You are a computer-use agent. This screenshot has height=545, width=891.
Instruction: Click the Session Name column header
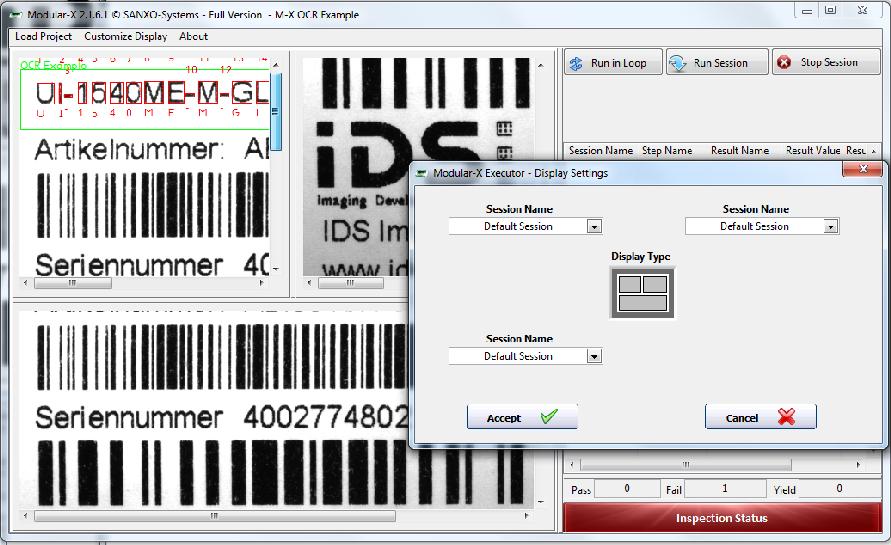click(x=601, y=151)
